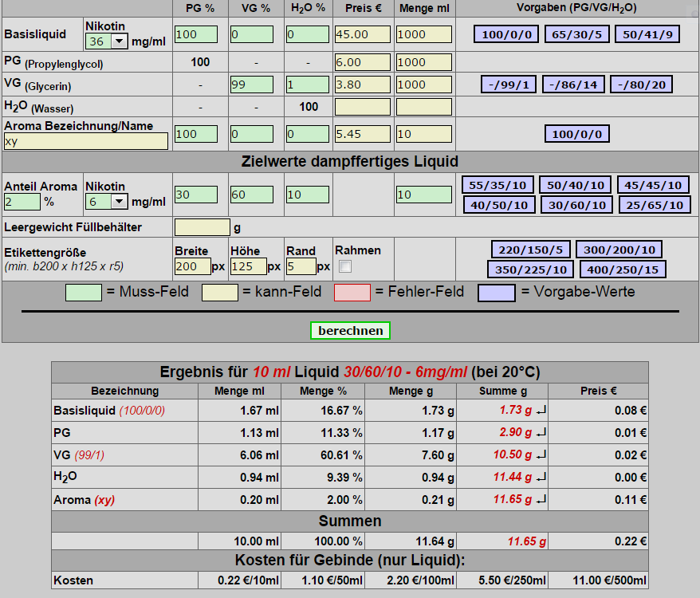Select the 65/30/5 Basisliquid preset

click(577, 34)
